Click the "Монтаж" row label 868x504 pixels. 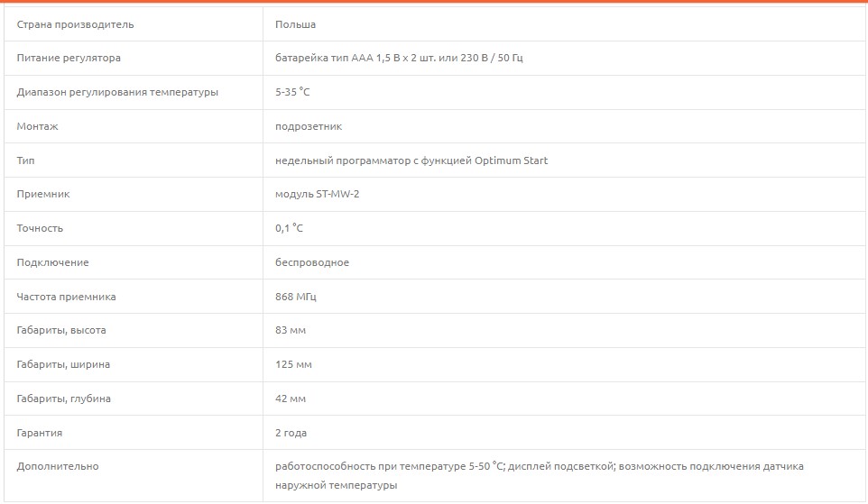click(37, 126)
